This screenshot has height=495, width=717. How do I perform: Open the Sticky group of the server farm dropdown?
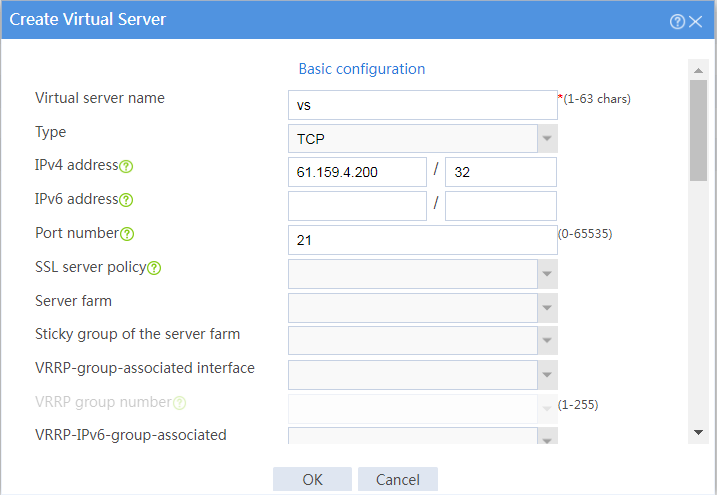423,341
